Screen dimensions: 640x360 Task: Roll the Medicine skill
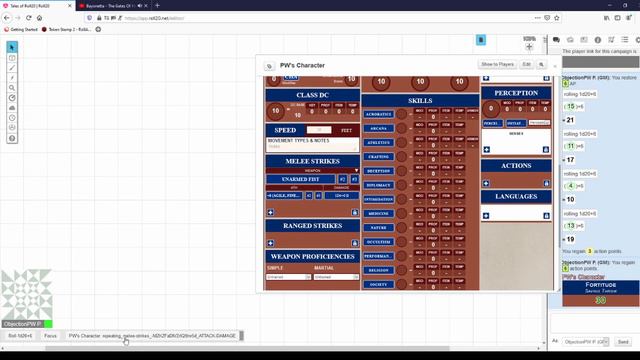tap(379, 213)
